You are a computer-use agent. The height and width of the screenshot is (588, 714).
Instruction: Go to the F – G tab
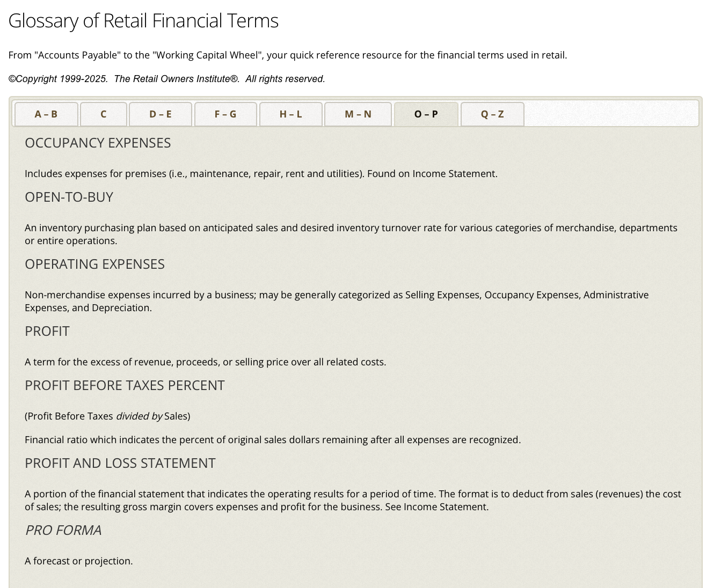(225, 114)
